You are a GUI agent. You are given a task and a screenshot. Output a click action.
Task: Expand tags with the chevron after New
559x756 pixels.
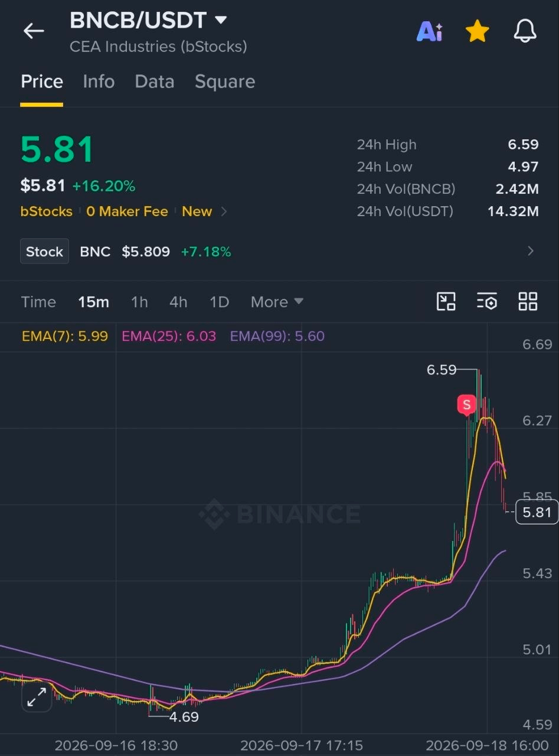224,211
